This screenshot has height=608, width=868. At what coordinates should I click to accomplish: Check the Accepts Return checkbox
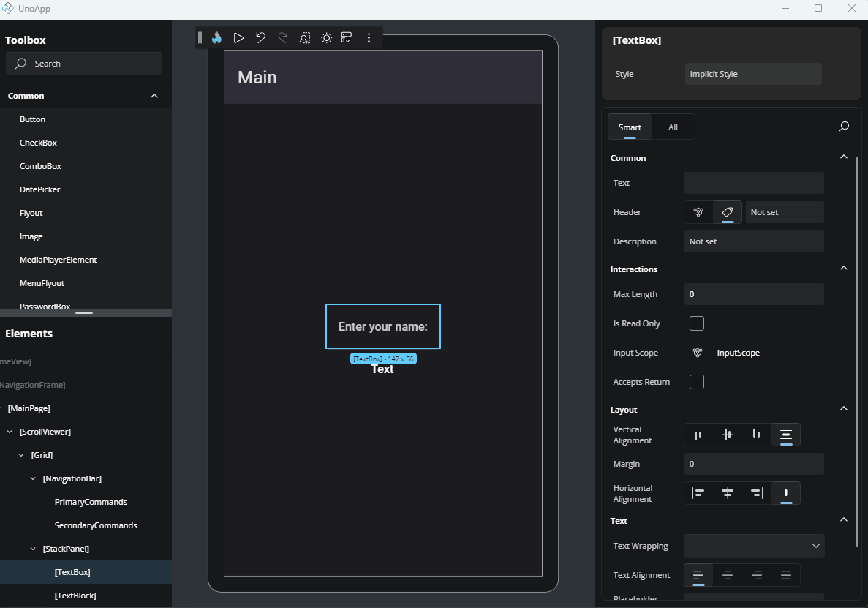coord(696,381)
